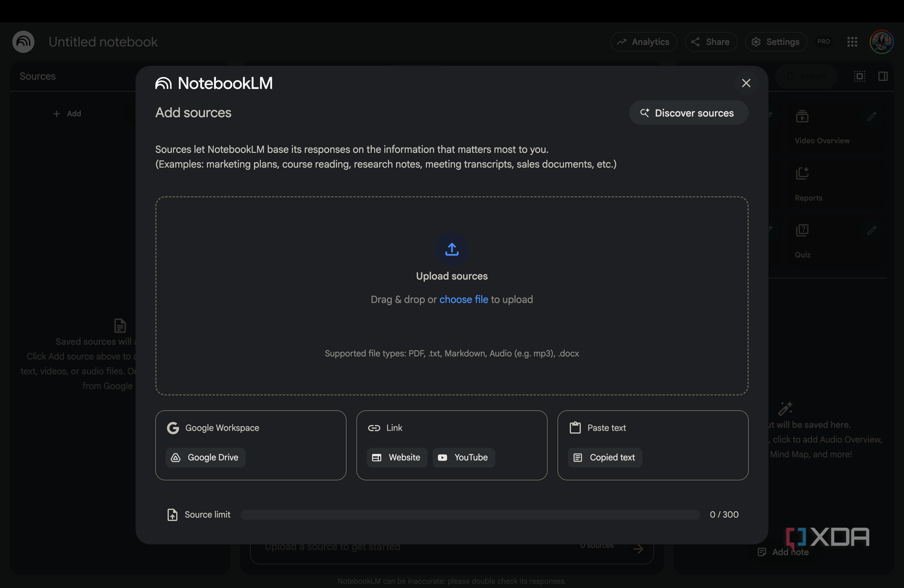Click the Paste text clipboard icon
Image resolution: width=904 pixels, height=588 pixels.
[575, 428]
